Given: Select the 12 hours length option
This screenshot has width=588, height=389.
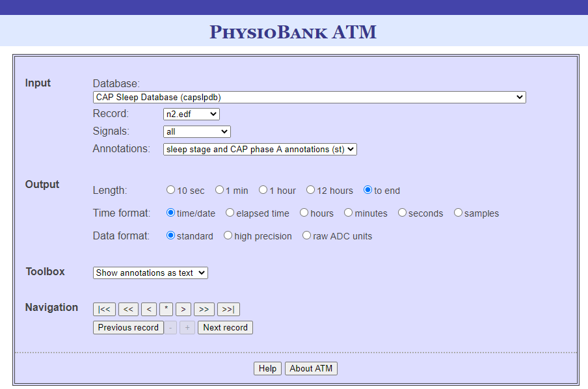Looking at the screenshot, I should [x=310, y=190].
